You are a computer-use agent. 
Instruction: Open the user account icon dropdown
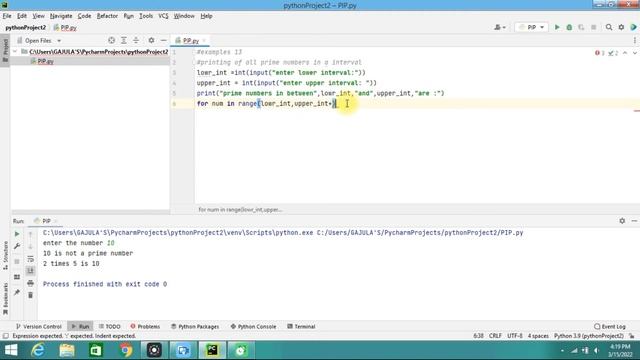(x=500, y=27)
